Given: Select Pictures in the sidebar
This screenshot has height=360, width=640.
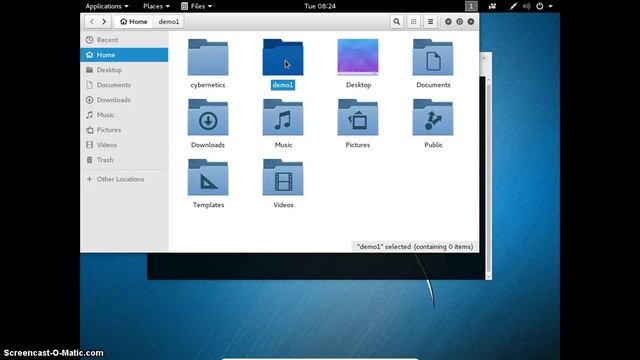Looking at the screenshot, I should pos(124,130).
